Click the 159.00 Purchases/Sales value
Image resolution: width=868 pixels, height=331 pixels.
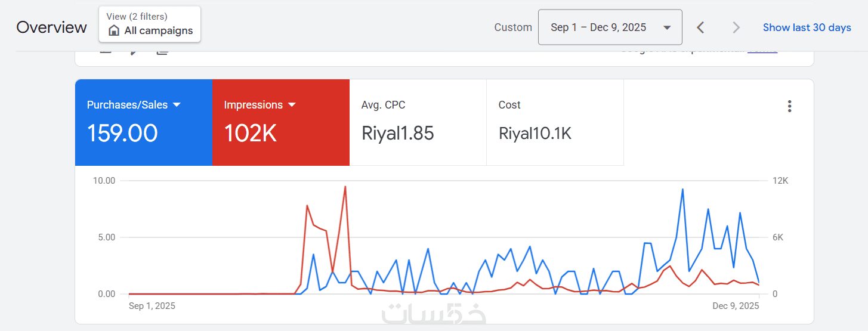click(122, 133)
